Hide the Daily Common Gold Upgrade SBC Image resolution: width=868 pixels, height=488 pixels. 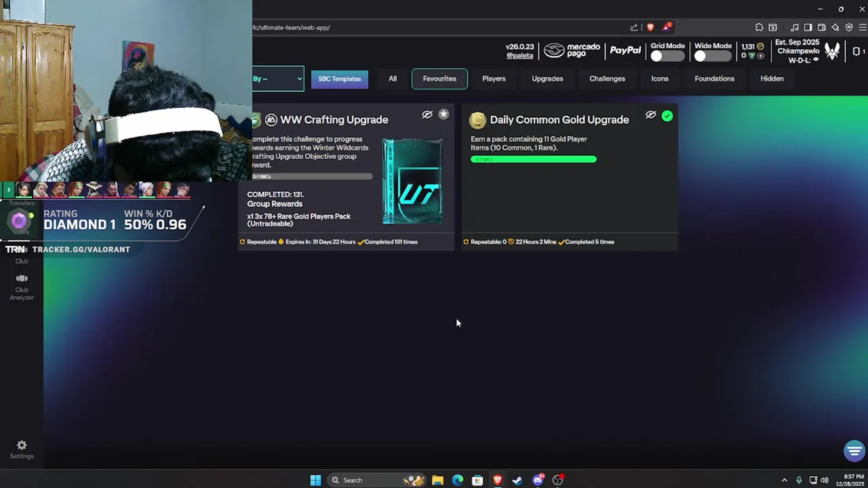coord(651,115)
